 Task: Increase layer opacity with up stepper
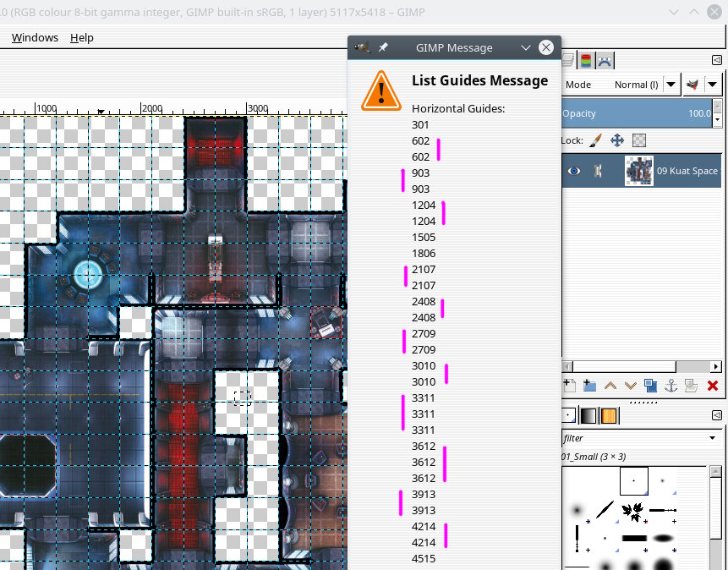(717, 107)
